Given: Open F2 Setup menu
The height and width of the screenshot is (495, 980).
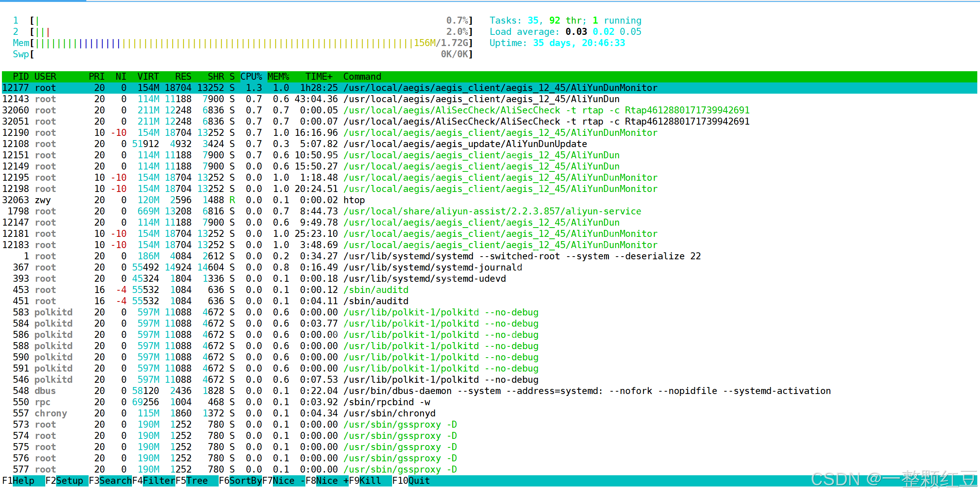Looking at the screenshot, I should pyautogui.click(x=69, y=481).
